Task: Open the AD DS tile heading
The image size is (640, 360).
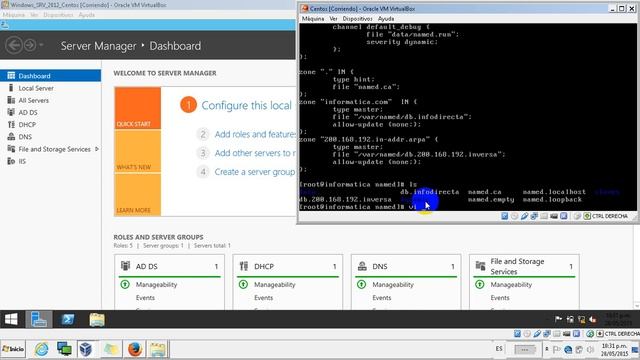Action: point(147,267)
